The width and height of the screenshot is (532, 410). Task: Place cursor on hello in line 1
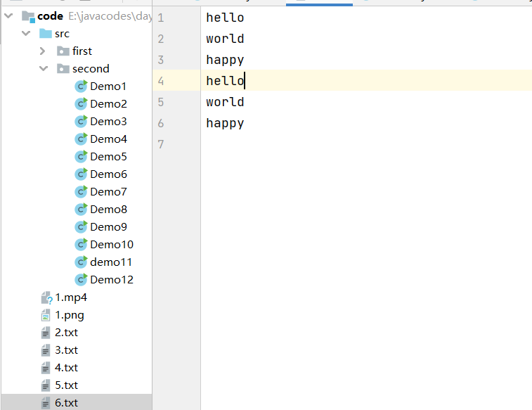point(225,18)
